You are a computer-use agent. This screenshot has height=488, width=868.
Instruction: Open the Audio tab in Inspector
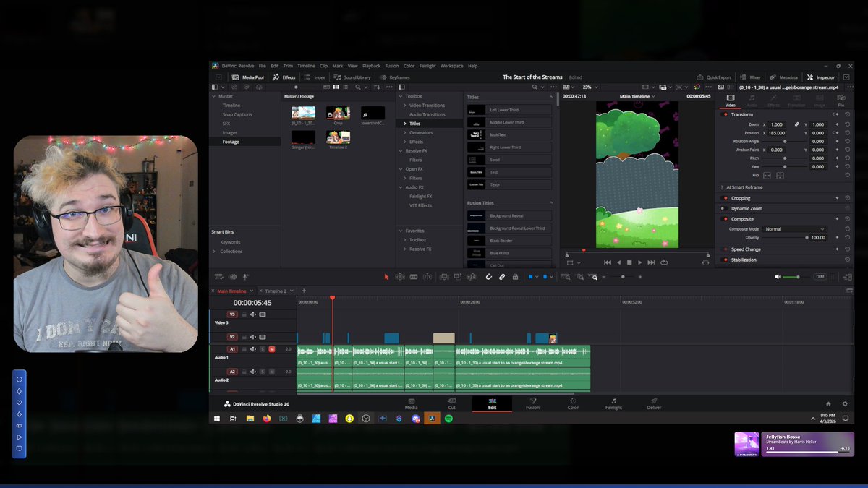[x=752, y=100]
